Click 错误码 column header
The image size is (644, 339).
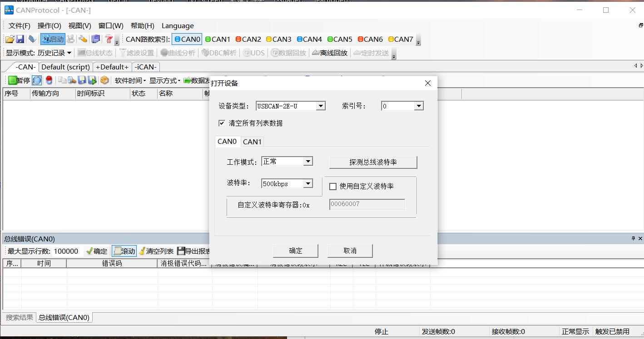coord(112,264)
